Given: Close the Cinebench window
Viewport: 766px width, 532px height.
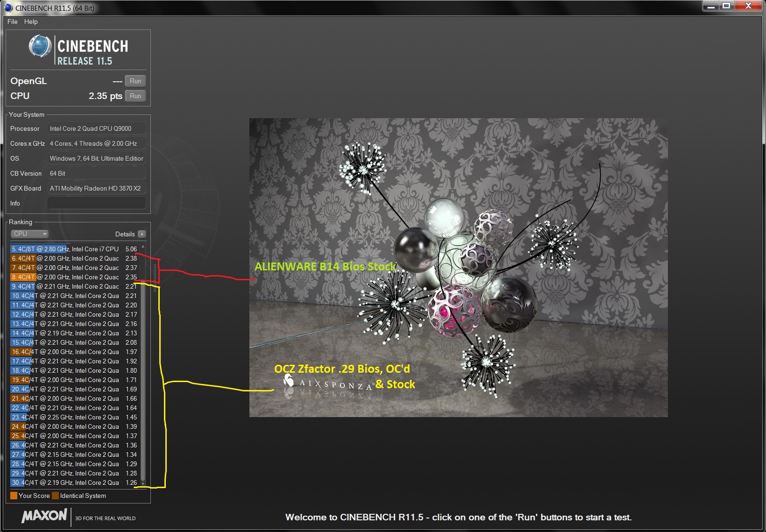Looking at the screenshot, I should (748, 6).
